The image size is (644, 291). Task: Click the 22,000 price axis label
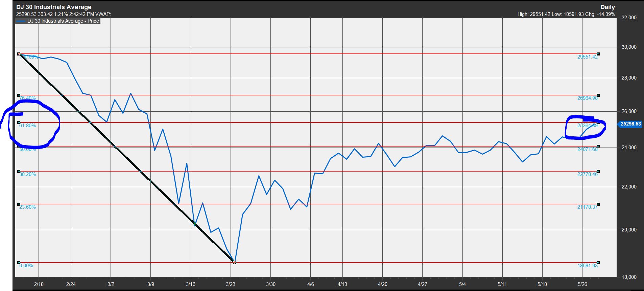[629, 187]
